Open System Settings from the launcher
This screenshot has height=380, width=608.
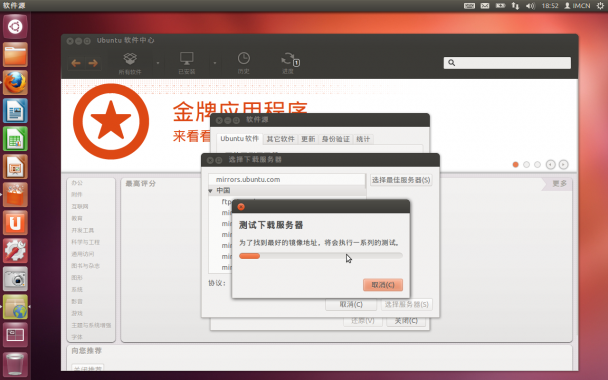pos(15,250)
